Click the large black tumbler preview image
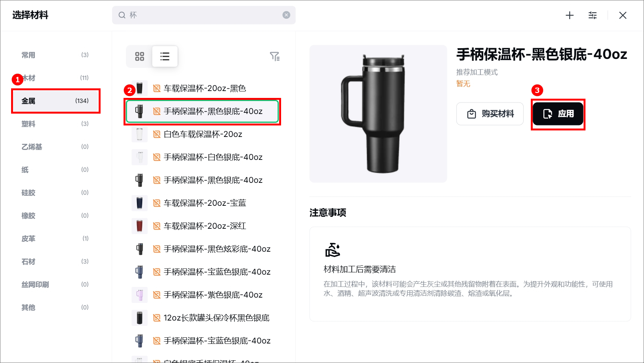The height and width of the screenshot is (363, 644). coord(378,114)
